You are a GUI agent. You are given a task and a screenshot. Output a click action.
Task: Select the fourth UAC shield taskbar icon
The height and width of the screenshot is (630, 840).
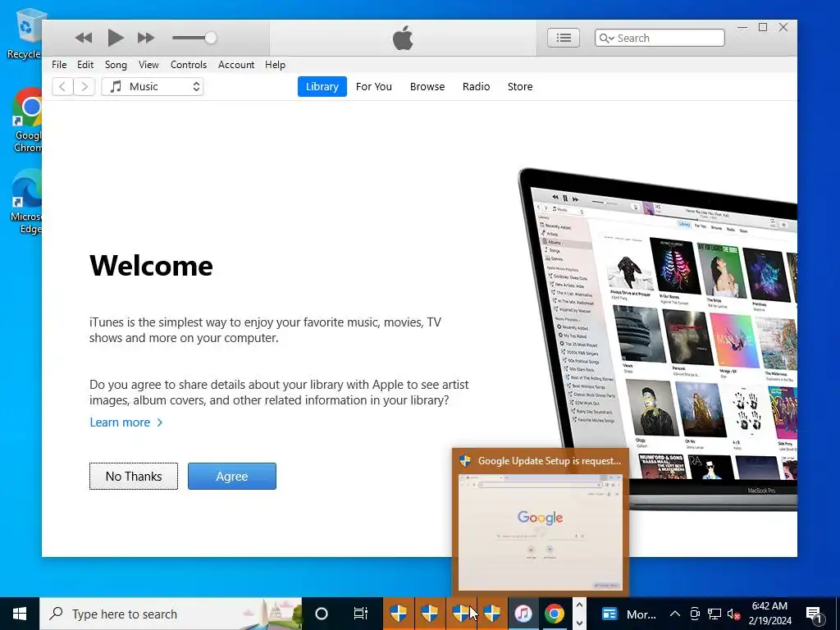[492, 614]
